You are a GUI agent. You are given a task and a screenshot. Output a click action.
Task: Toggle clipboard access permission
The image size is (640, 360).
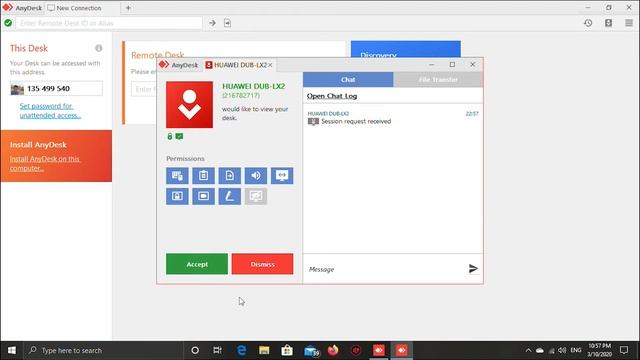(x=203, y=176)
